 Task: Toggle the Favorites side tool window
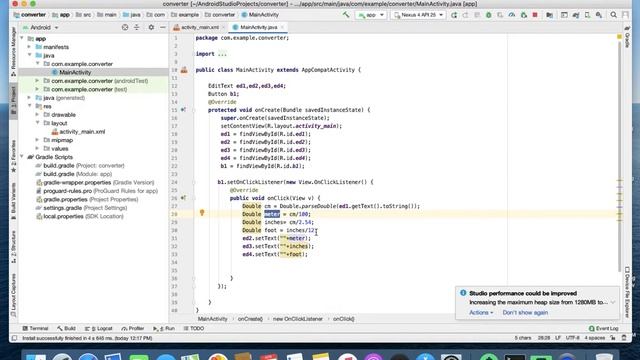(x=13, y=156)
